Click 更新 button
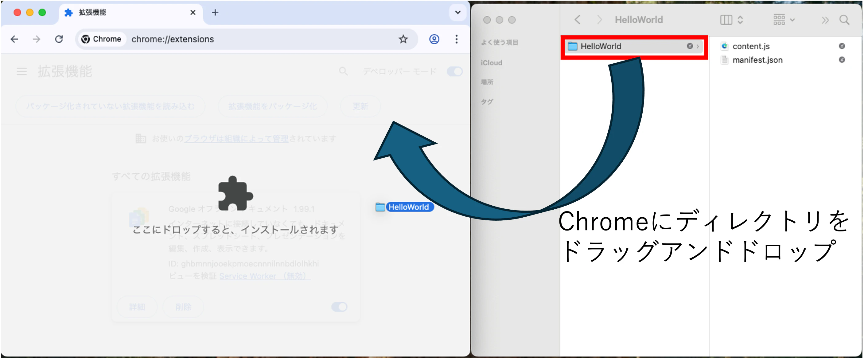Screen dimensions: 868x359 tap(360, 106)
